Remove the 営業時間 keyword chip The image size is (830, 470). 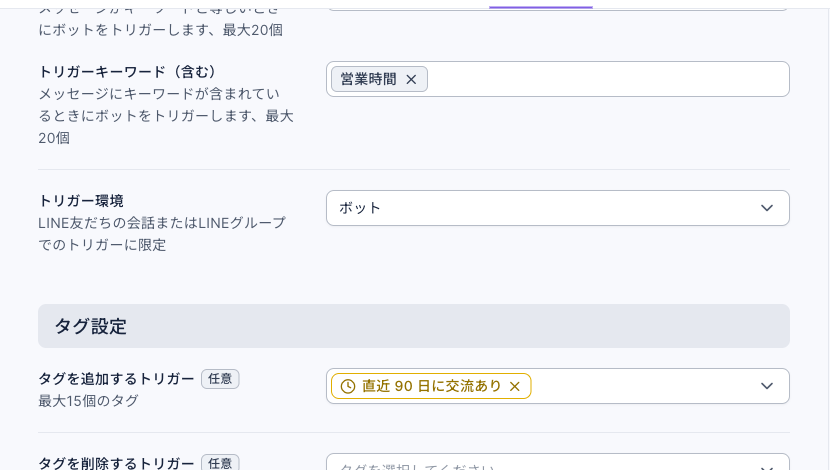point(411,79)
